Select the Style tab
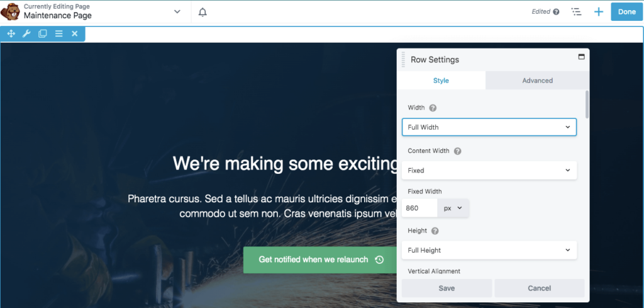The image size is (644, 308). click(x=441, y=81)
